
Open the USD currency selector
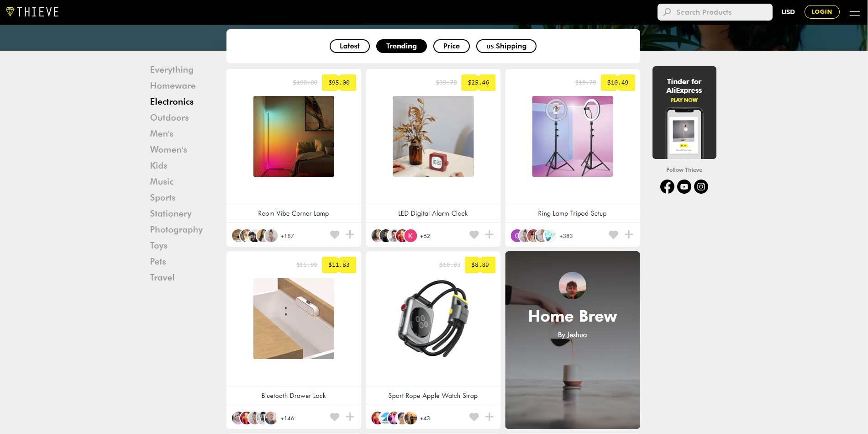(x=788, y=12)
